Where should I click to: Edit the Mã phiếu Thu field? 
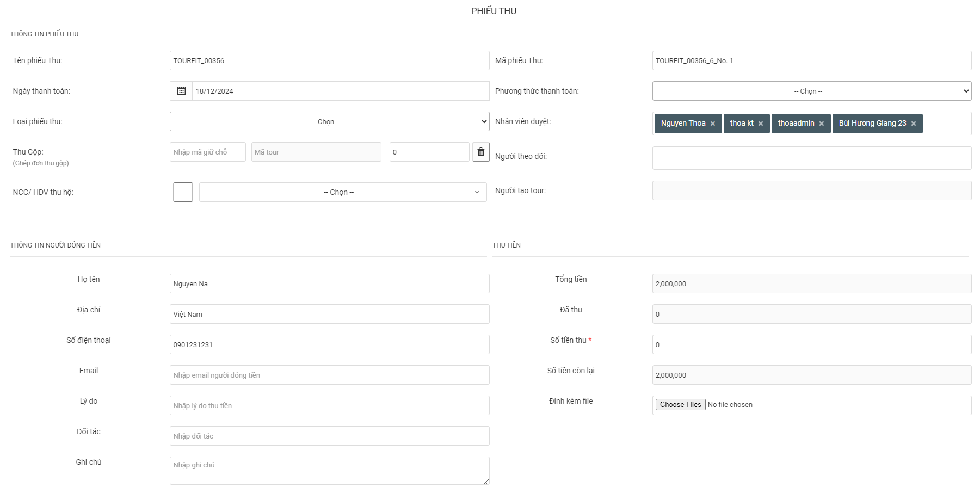click(x=811, y=60)
